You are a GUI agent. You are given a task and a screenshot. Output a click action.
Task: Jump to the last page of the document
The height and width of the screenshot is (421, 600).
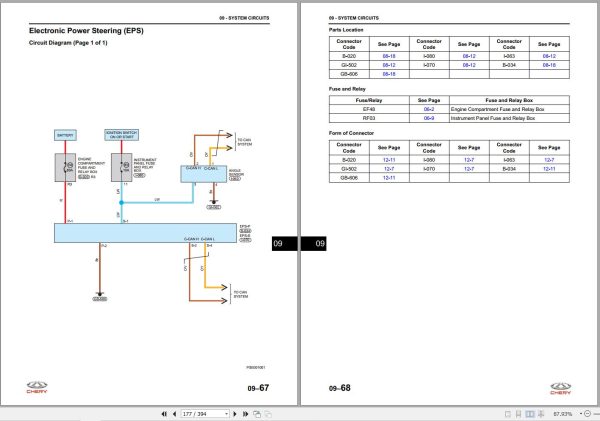click(245, 414)
